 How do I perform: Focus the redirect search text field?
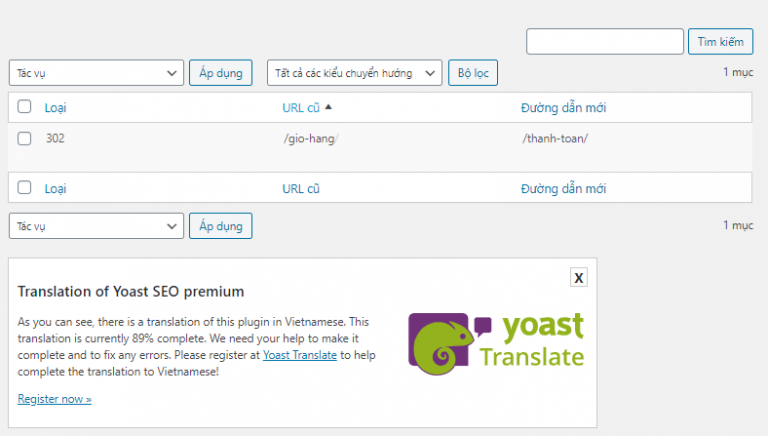point(605,42)
